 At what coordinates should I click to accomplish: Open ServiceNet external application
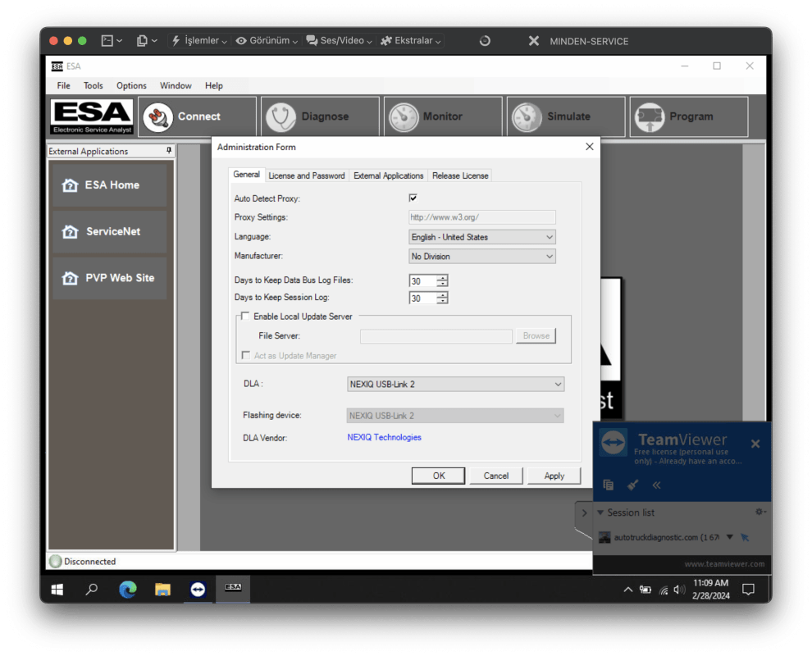110,231
